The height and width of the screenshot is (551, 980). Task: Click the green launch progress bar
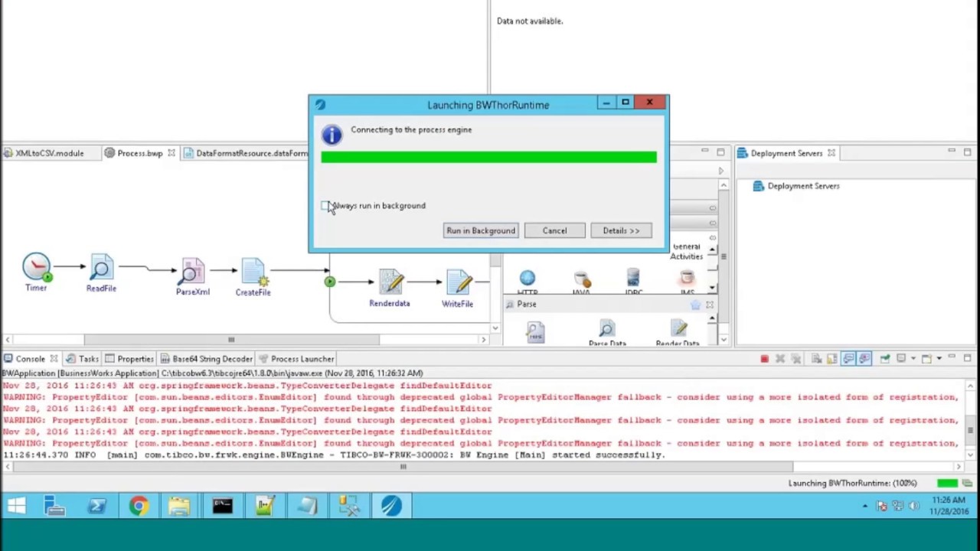488,157
